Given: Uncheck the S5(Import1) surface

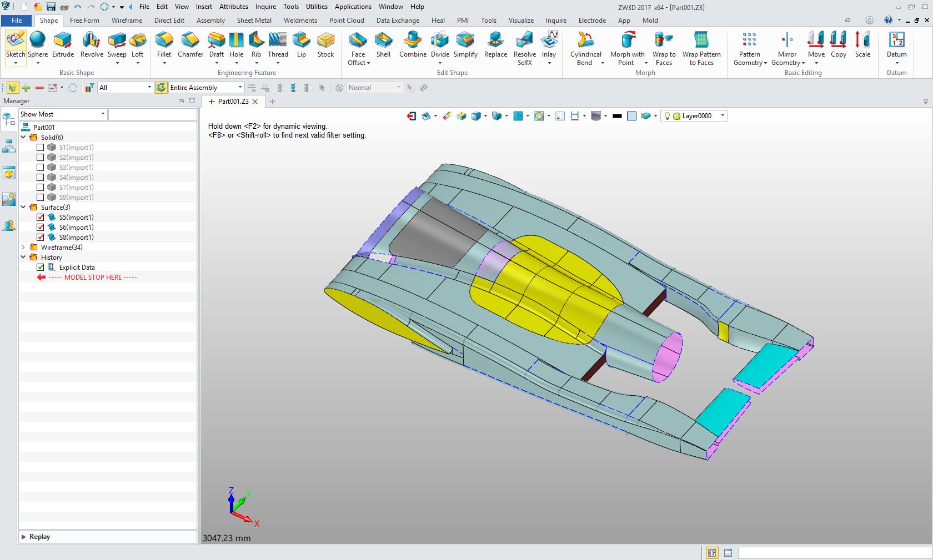Looking at the screenshot, I should coord(41,218).
